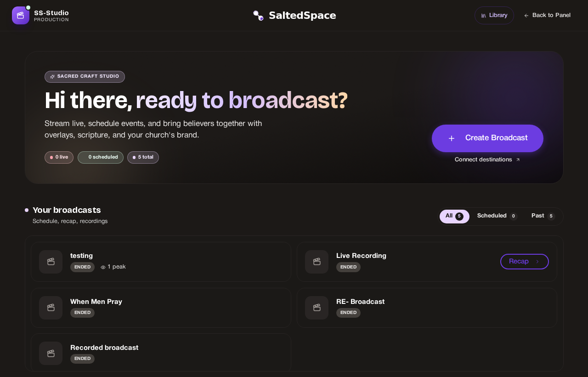The width and height of the screenshot is (588, 377).
Task: Switch to the Past tab
Action: pyautogui.click(x=543, y=216)
